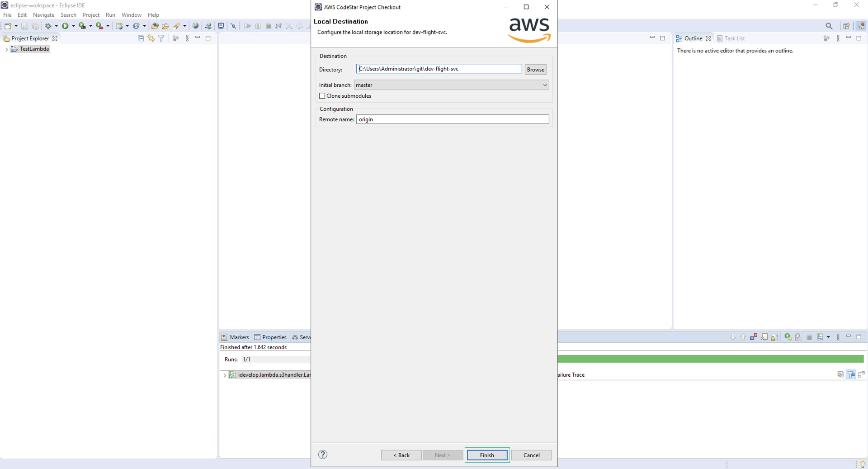This screenshot has width=868, height=469.
Task: Click the Previous Failure arrow icon
Action: pos(743,337)
